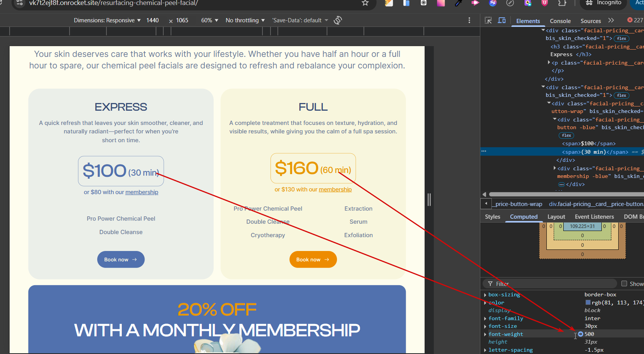Expand the box-sizing computed property
The width and height of the screenshot is (644, 354).
coord(485,295)
